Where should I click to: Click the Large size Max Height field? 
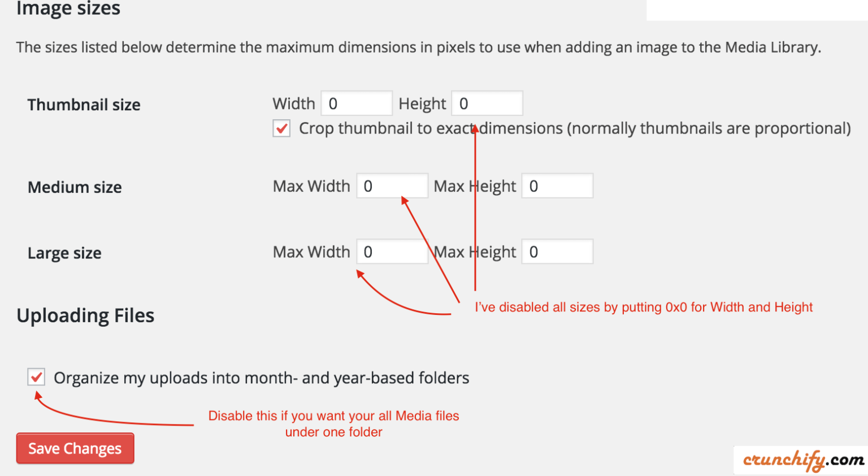[557, 251]
